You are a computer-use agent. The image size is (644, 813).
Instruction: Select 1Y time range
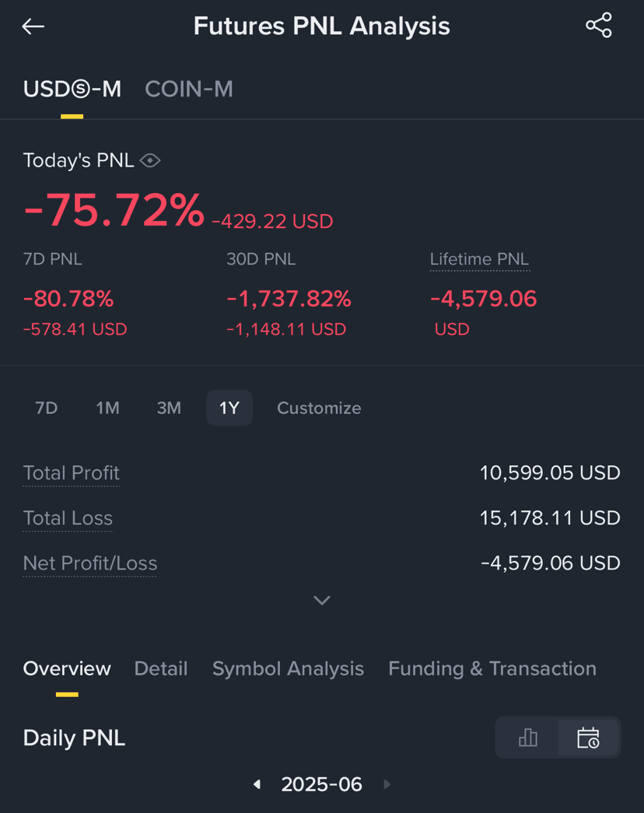[229, 408]
